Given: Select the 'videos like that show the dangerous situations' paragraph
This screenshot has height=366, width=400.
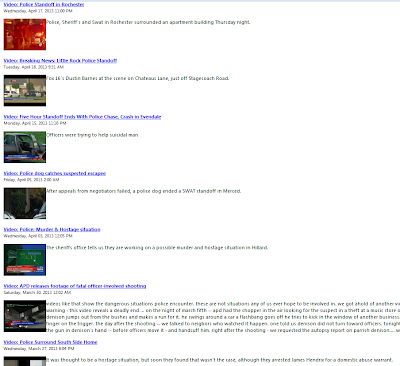Looking at the screenshot, I should click(223, 317).
